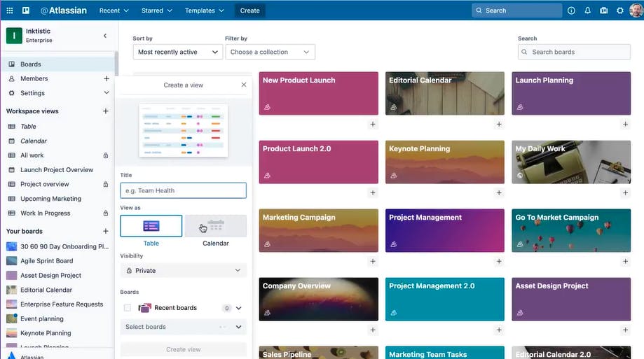Click the Create button in header
This screenshot has height=359, width=644.
pyautogui.click(x=249, y=10)
